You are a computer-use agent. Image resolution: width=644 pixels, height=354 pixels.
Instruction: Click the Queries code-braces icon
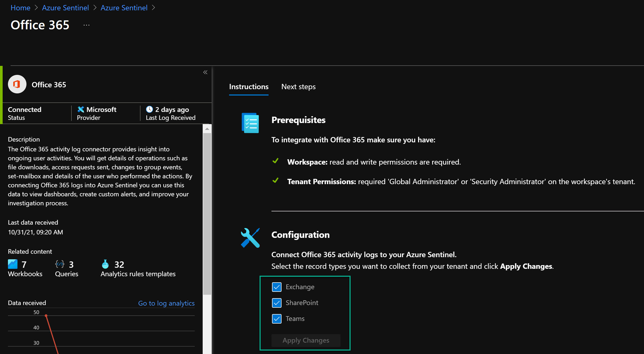click(60, 264)
